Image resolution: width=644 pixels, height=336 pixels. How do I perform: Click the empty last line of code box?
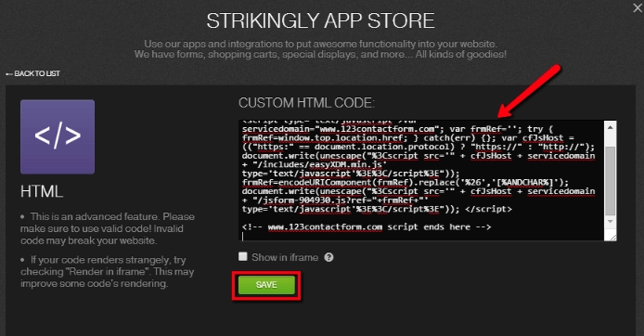[x=422, y=236]
